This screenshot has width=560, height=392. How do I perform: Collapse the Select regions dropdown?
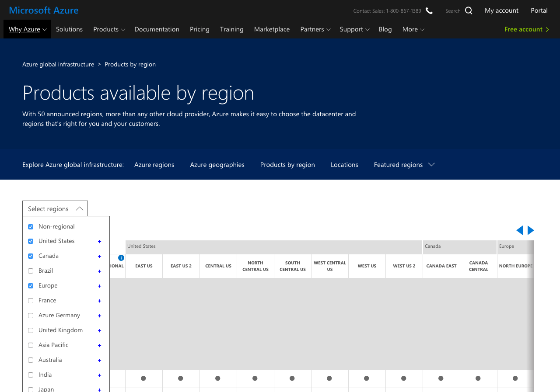coord(55,208)
